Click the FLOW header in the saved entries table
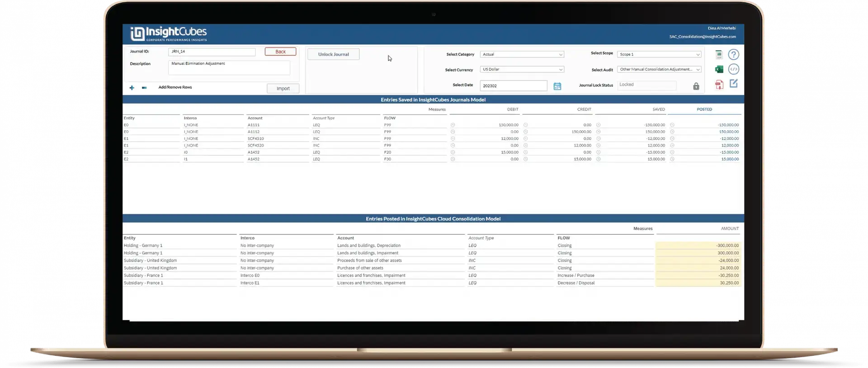Viewport: 868px width, 368px height. (x=390, y=118)
